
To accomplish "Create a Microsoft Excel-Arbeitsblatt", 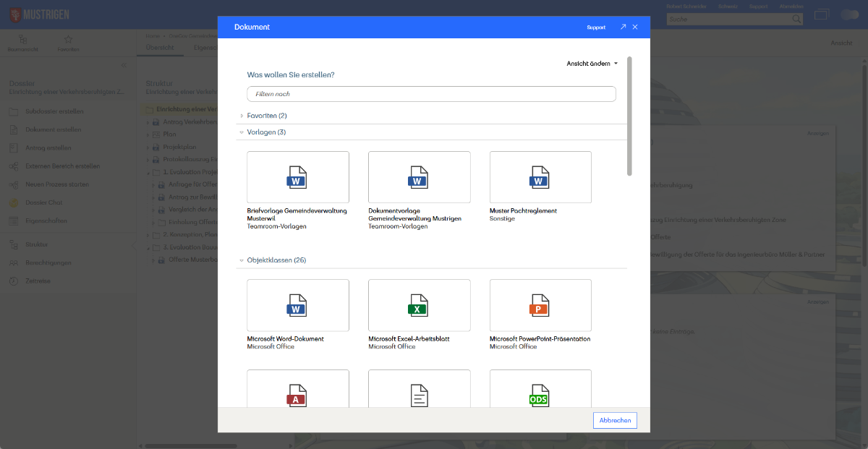I will tap(419, 305).
